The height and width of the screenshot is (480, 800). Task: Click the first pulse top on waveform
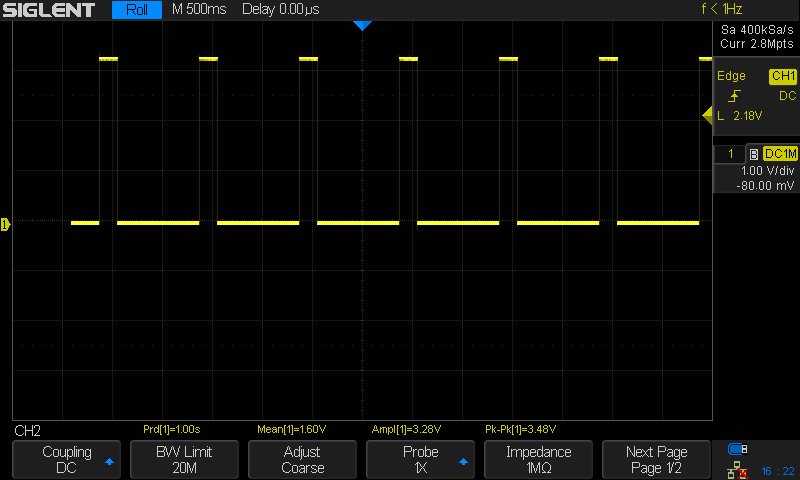(x=108, y=59)
